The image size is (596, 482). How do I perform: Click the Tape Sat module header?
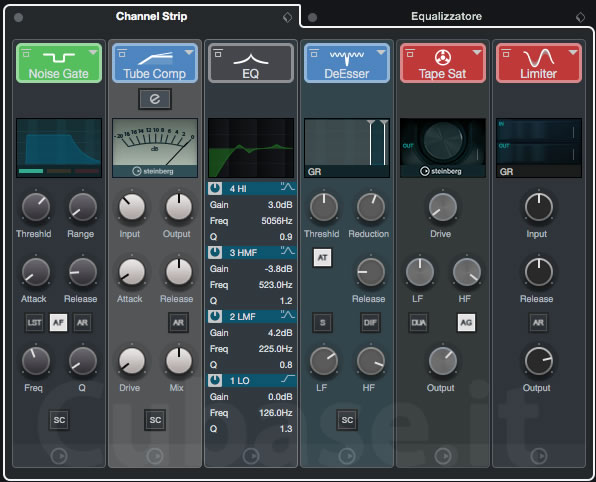443,63
